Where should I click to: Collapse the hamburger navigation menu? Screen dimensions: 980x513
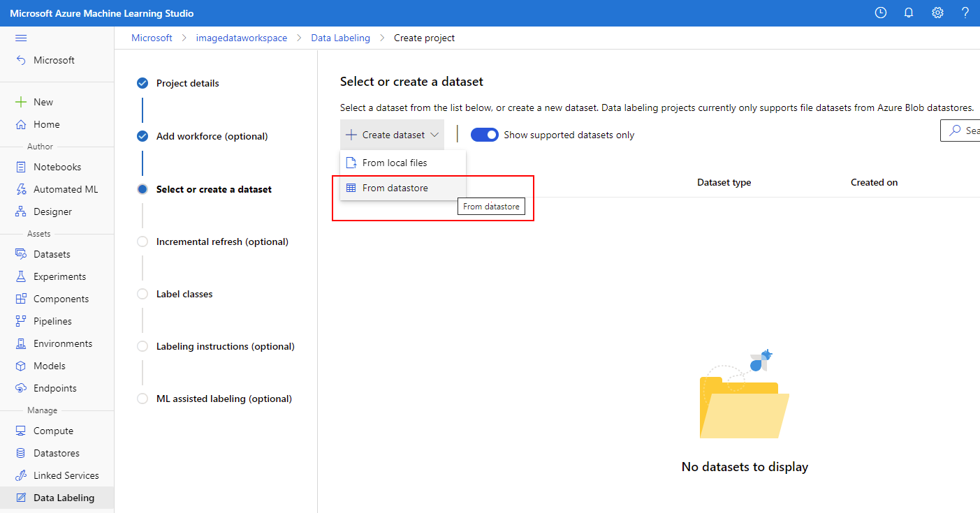21,38
